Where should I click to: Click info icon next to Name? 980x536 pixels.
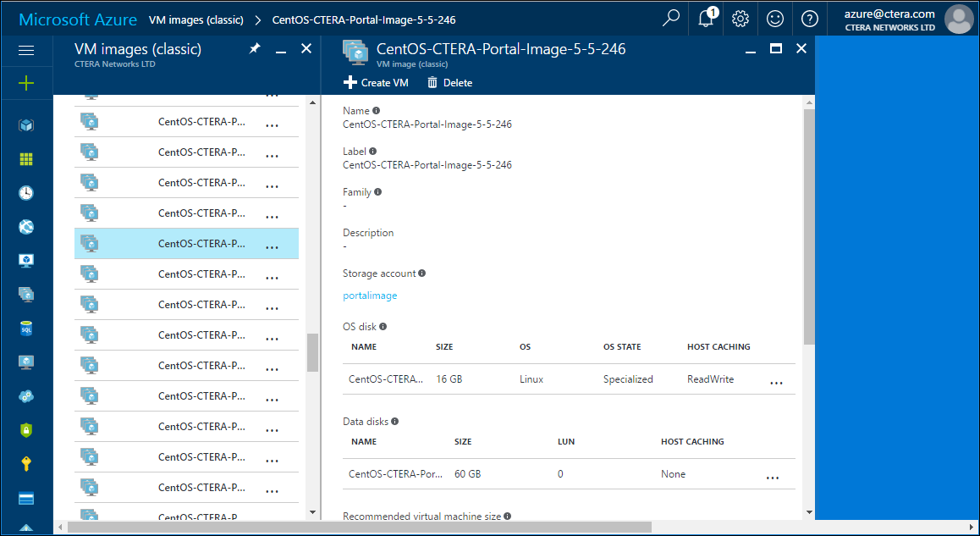pos(377,111)
